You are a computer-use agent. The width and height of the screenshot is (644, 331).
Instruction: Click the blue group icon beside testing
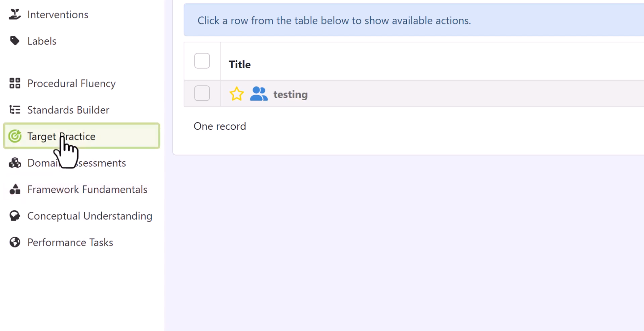(259, 94)
